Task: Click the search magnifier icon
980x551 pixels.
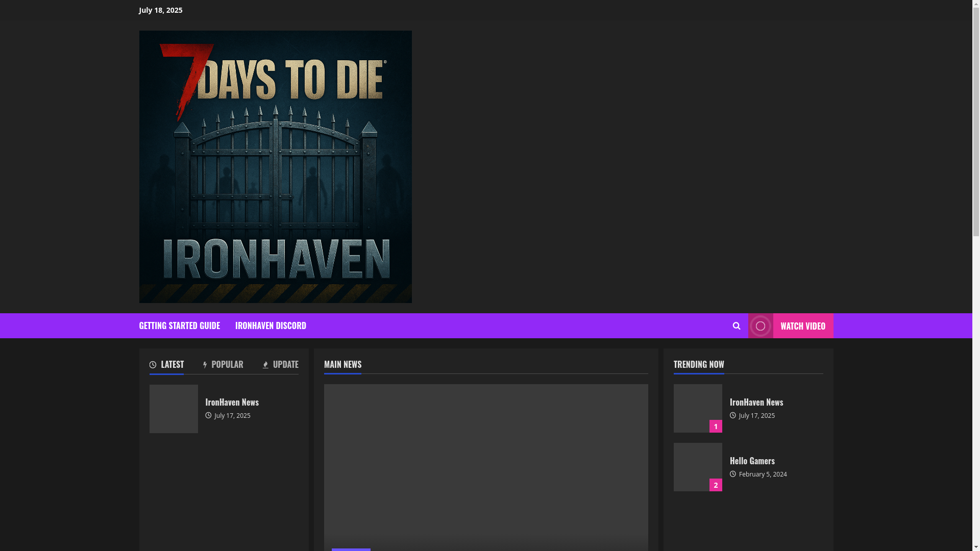Action: [x=736, y=325]
